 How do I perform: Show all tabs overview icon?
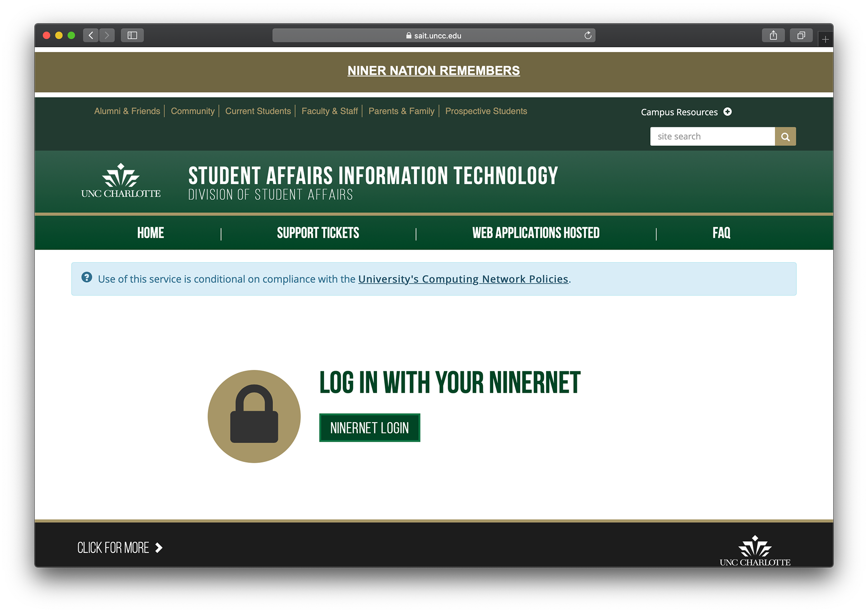801,35
